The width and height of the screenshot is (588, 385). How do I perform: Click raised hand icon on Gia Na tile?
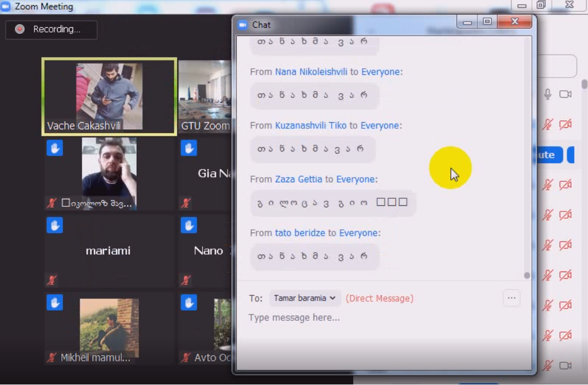(189, 147)
